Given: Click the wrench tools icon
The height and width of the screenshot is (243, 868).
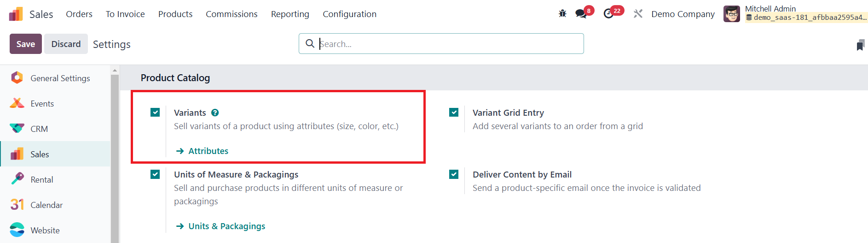Looking at the screenshot, I should [638, 14].
